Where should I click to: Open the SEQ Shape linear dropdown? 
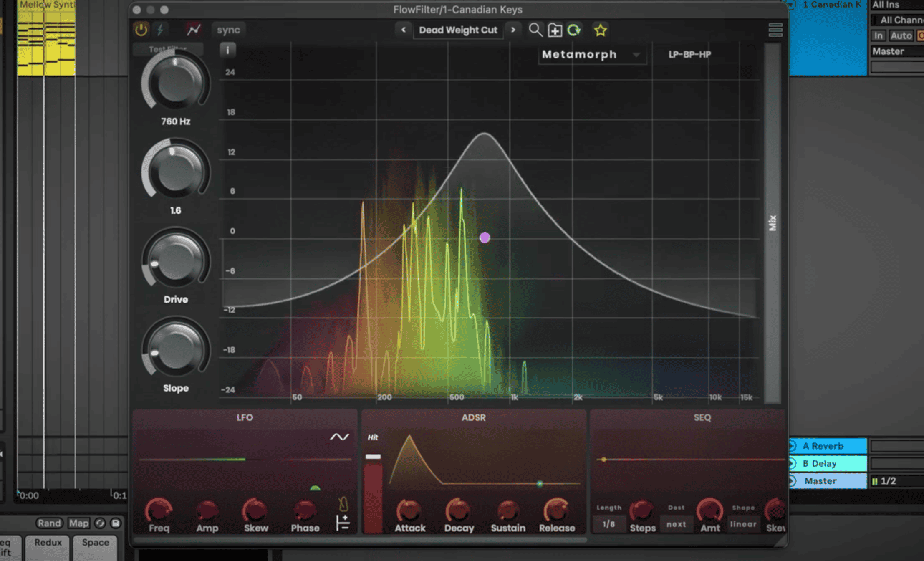tap(743, 524)
